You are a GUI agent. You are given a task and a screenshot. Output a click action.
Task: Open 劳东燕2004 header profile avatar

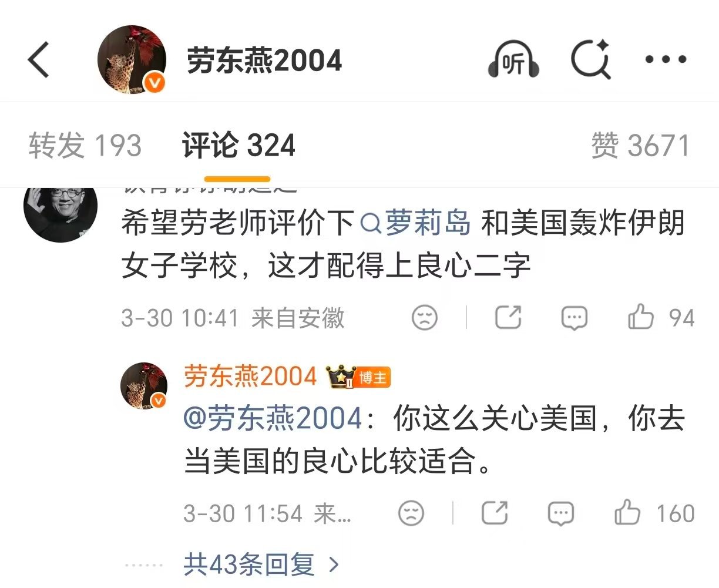132,60
